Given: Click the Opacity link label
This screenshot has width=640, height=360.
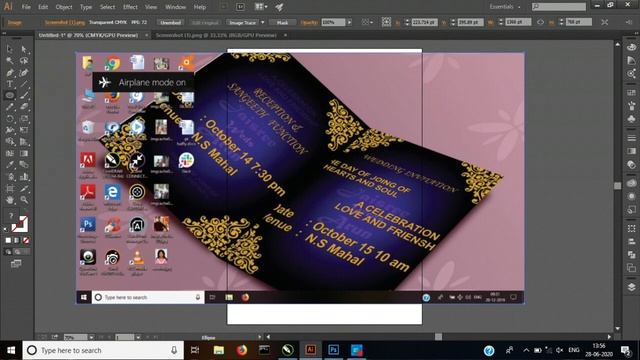Looking at the screenshot, I should [x=309, y=22].
